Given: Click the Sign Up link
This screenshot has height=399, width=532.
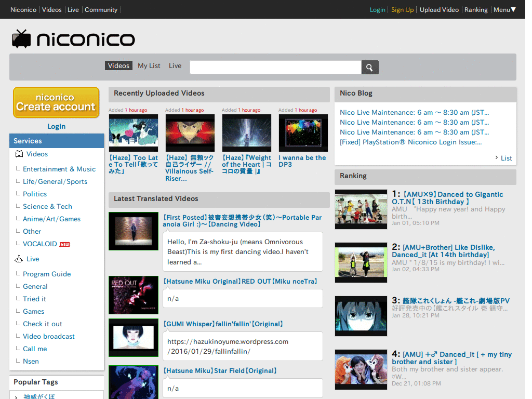Looking at the screenshot, I should coord(402,9).
